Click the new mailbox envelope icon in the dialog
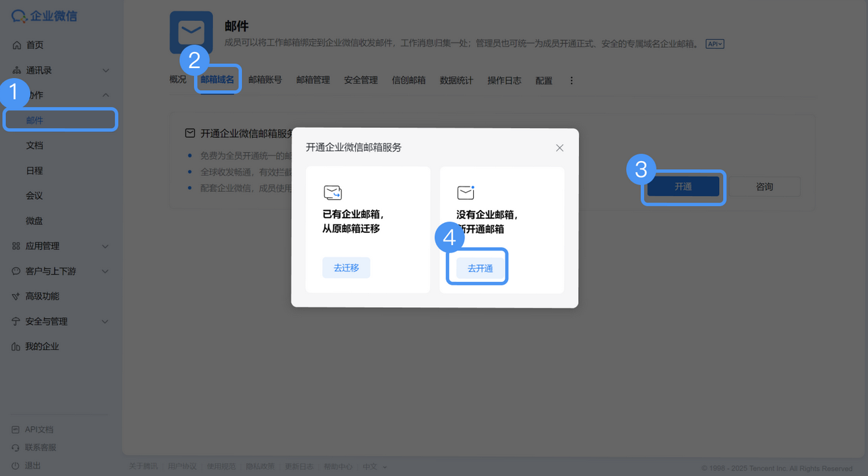Viewport: 868px width, 476px height. [466, 192]
